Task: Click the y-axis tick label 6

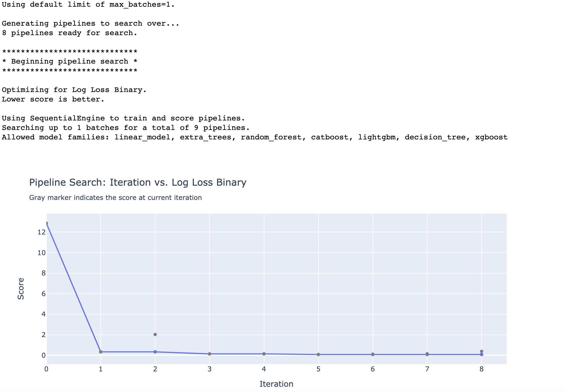Action: 44,294
